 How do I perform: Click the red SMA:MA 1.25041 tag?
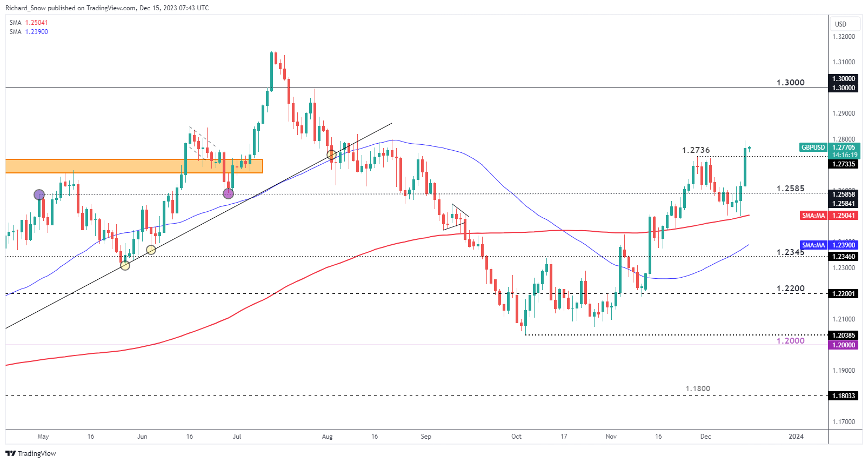[813, 216]
